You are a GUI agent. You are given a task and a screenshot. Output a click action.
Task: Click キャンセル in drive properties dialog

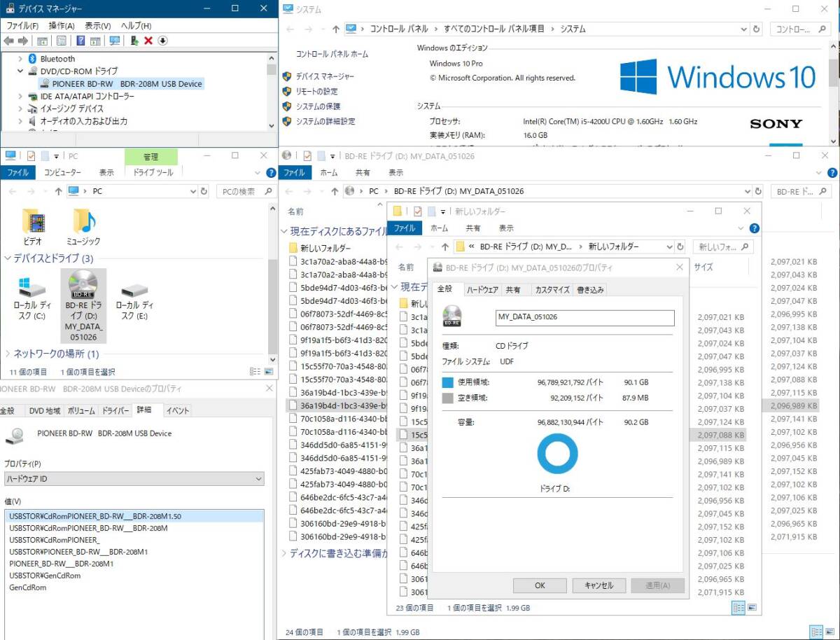[598, 585]
